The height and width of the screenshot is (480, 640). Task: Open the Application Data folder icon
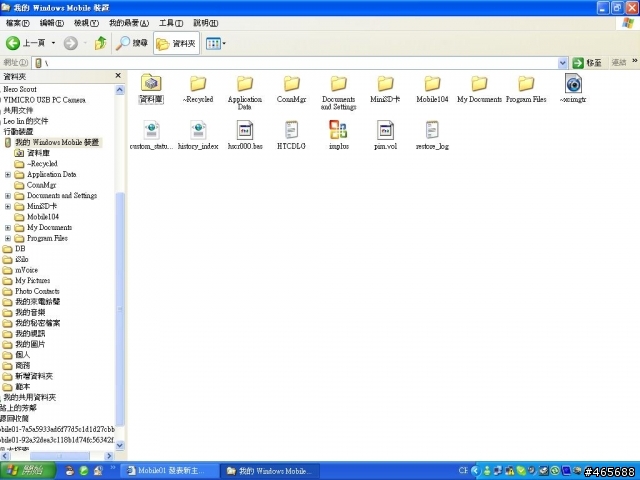pyautogui.click(x=245, y=83)
